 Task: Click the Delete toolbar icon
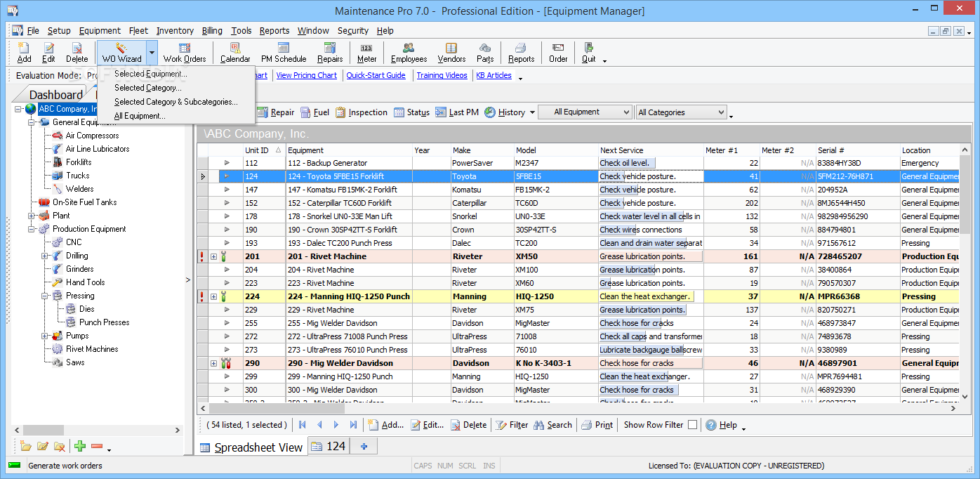[x=77, y=52]
